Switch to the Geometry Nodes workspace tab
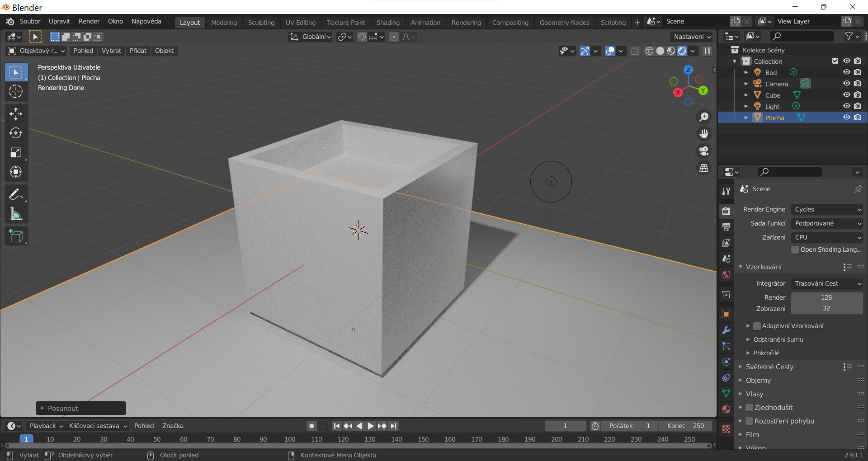Screen dimensions: 868x461 (x=564, y=23)
